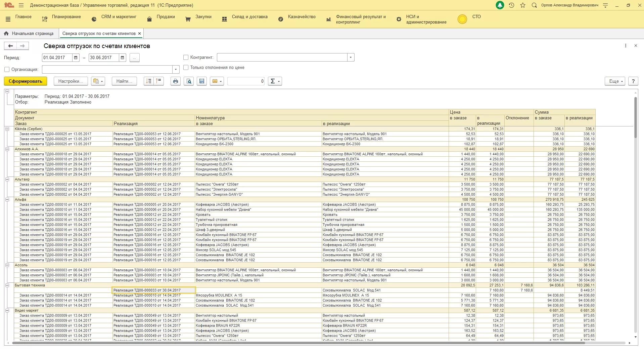Navigate back with the left arrow
Image resolution: width=644 pixels, height=349 pixels.
coord(10,46)
